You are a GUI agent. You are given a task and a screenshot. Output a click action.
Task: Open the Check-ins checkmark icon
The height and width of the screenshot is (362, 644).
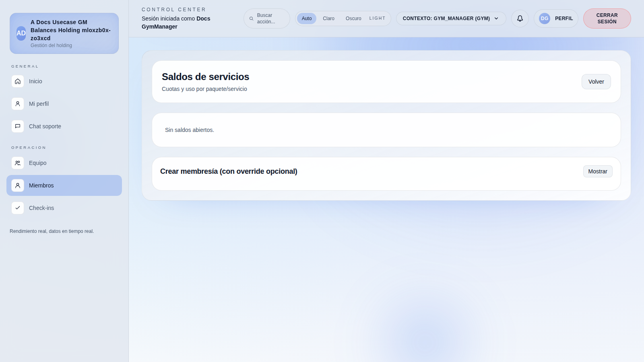point(18,208)
